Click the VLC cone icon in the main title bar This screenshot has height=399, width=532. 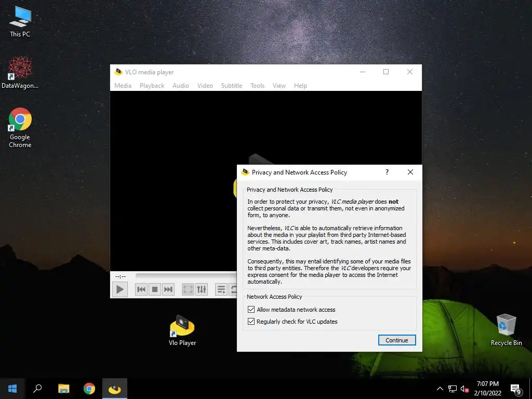pos(118,72)
